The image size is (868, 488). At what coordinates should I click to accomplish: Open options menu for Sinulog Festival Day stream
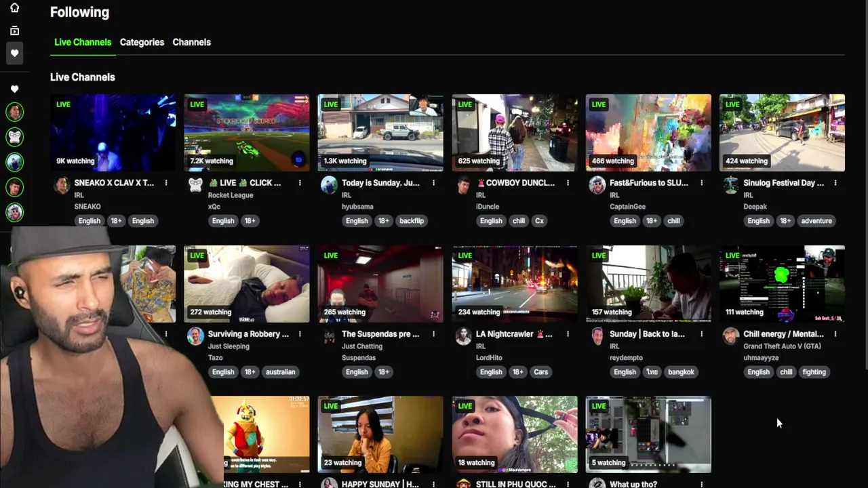835,183
